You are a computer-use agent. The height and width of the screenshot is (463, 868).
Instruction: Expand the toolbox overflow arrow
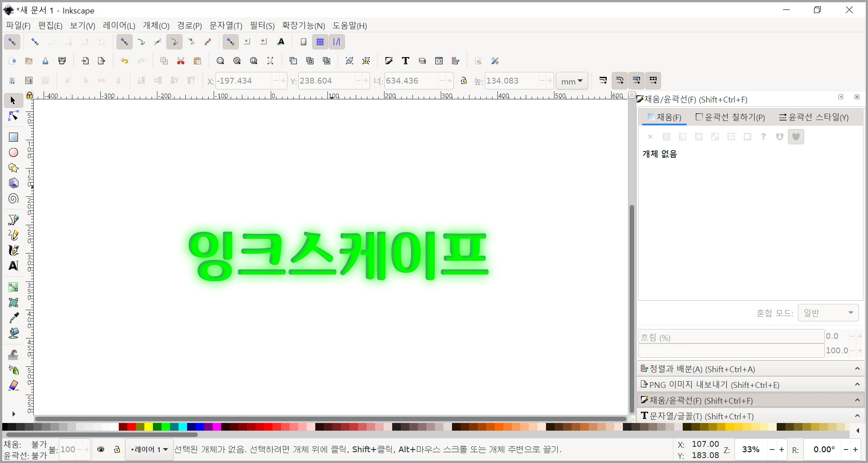click(x=13, y=414)
